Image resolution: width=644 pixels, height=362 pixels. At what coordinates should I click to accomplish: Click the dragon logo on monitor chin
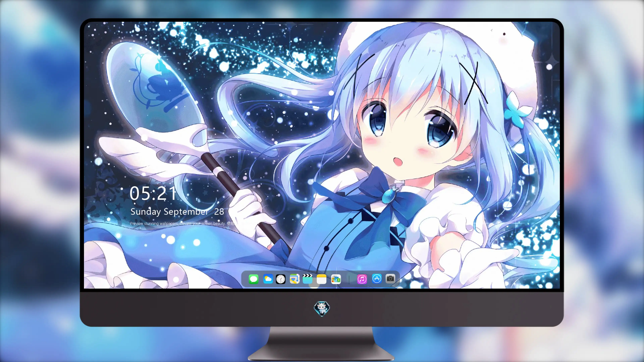tap(322, 309)
